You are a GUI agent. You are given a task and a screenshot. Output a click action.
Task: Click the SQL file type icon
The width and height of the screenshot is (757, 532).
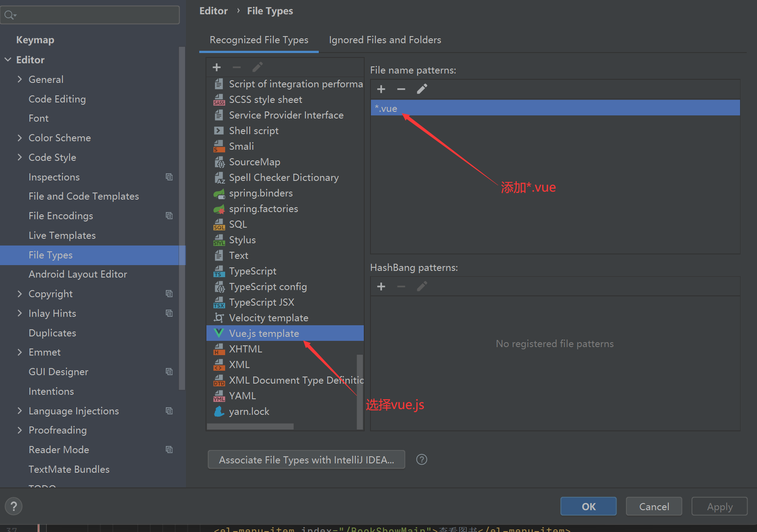point(219,224)
